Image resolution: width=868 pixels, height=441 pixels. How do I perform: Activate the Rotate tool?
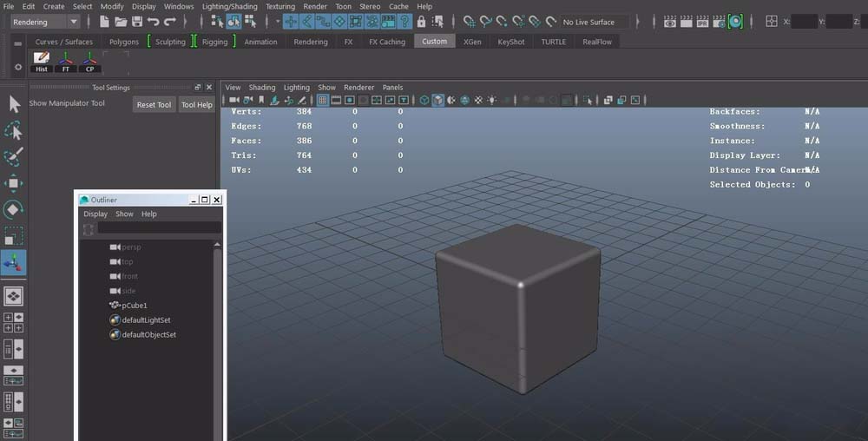click(14, 209)
